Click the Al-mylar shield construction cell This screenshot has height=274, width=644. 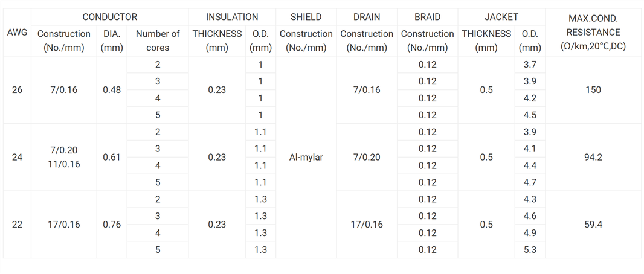tap(306, 157)
